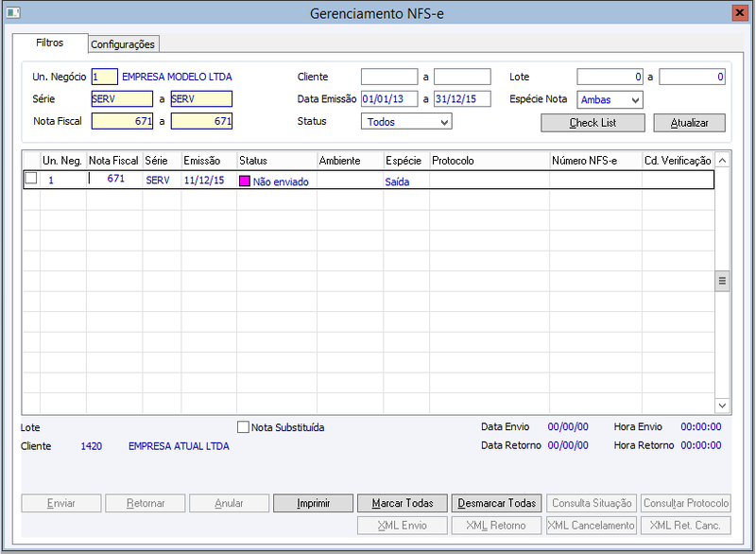Click the first Série input field

point(122,99)
